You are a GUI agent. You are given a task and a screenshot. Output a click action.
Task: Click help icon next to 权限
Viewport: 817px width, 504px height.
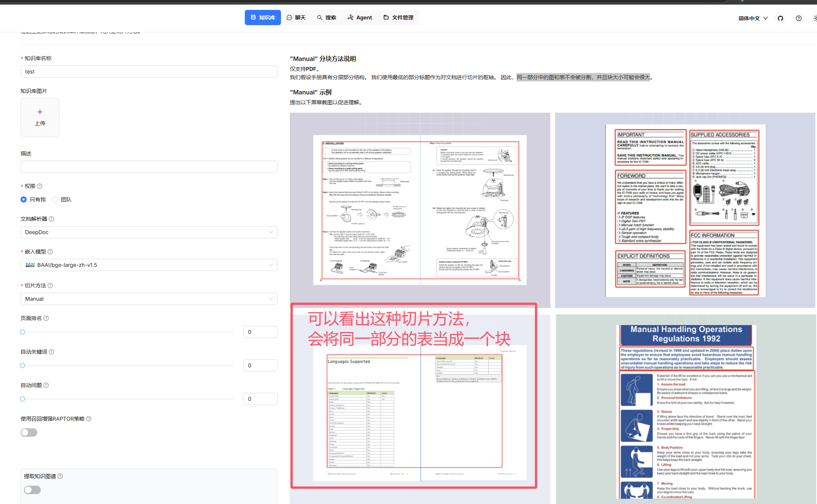point(40,186)
